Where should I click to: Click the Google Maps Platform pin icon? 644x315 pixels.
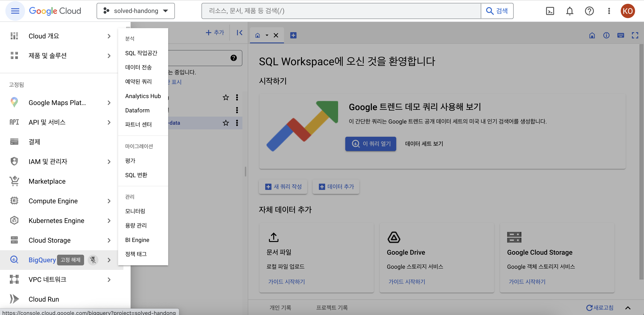14,102
